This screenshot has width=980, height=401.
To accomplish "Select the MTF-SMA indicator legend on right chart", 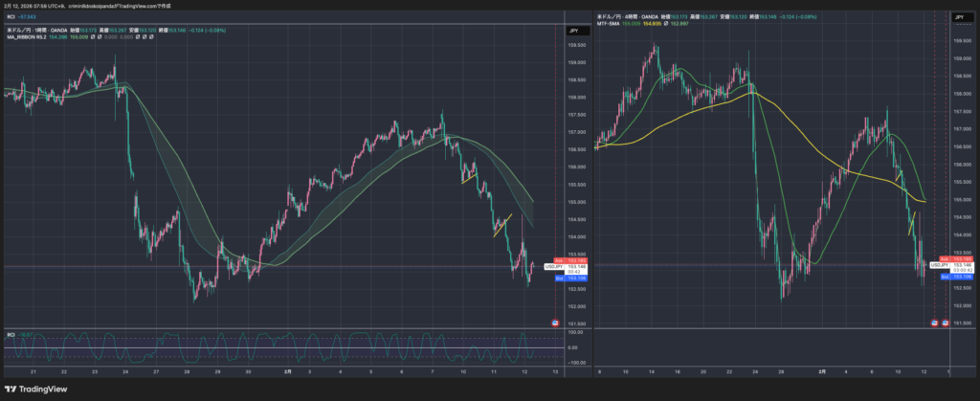I will [610, 23].
